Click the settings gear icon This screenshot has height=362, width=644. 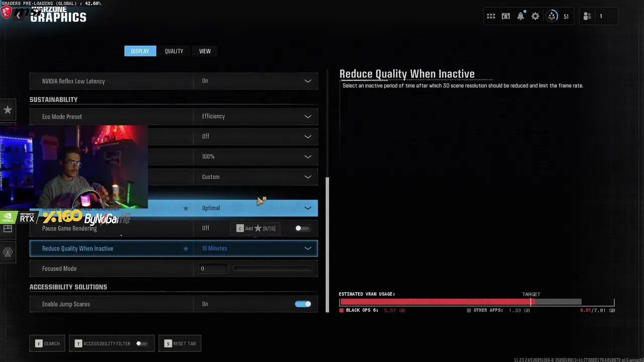click(535, 16)
